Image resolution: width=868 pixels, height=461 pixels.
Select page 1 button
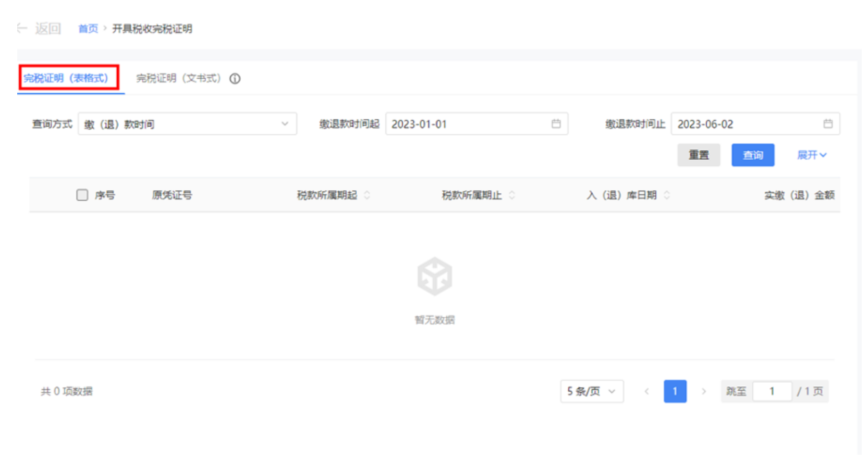[675, 391]
